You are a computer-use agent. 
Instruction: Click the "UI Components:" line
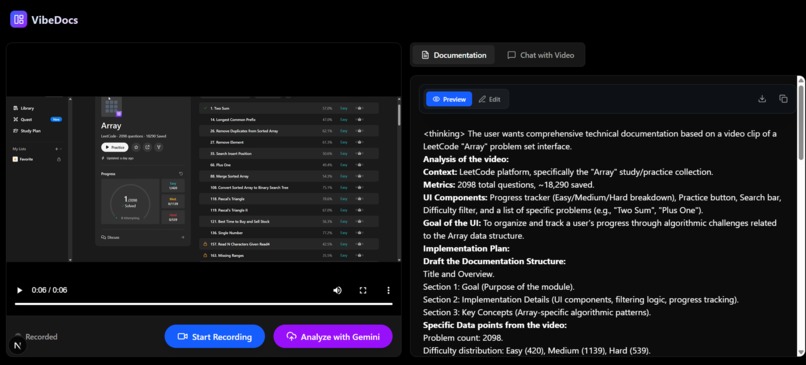(602, 204)
